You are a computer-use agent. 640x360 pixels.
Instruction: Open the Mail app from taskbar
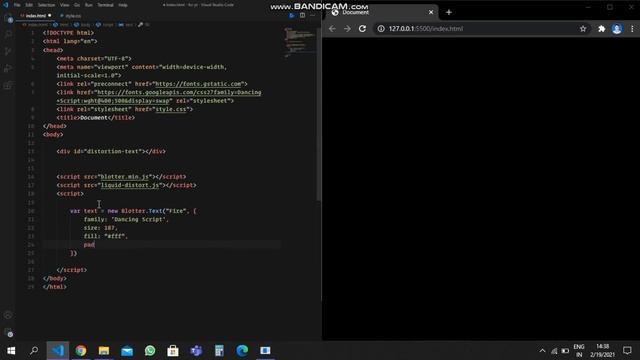coord(127,350)
